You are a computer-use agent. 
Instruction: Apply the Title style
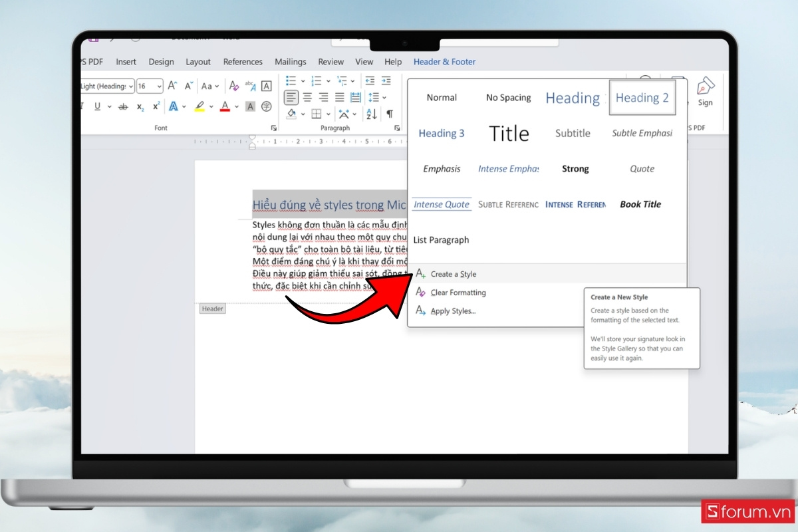click(x=509, y=133)
